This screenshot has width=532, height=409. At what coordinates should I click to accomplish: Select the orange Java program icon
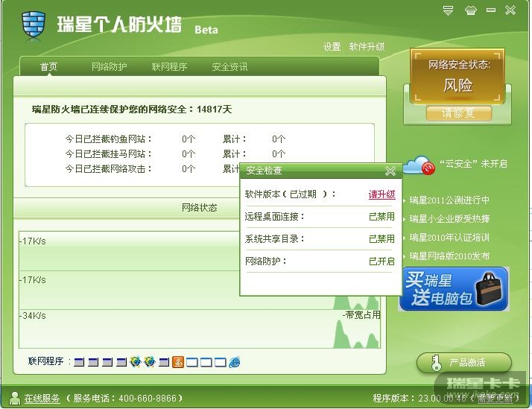[x=178, y=362]
